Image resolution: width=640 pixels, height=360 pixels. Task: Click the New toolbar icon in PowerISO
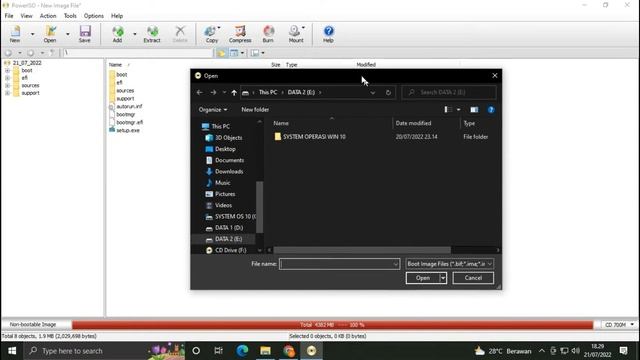[x=15, y=34]
